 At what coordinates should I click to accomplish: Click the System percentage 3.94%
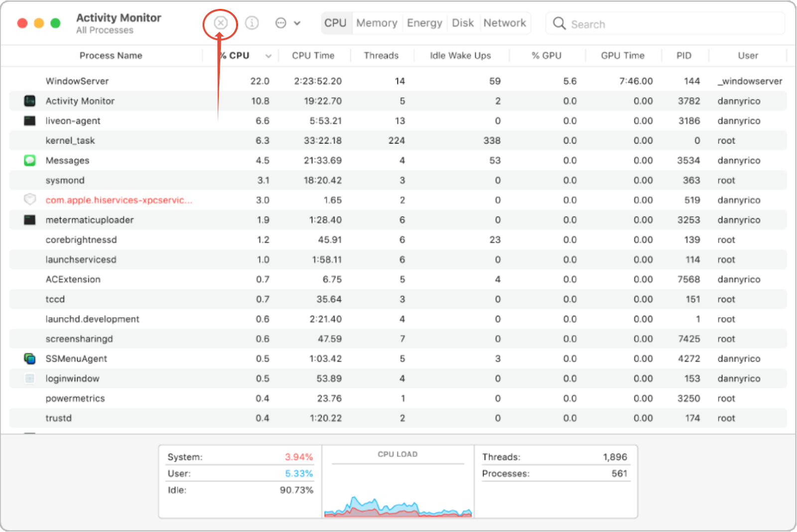point(299,457)
